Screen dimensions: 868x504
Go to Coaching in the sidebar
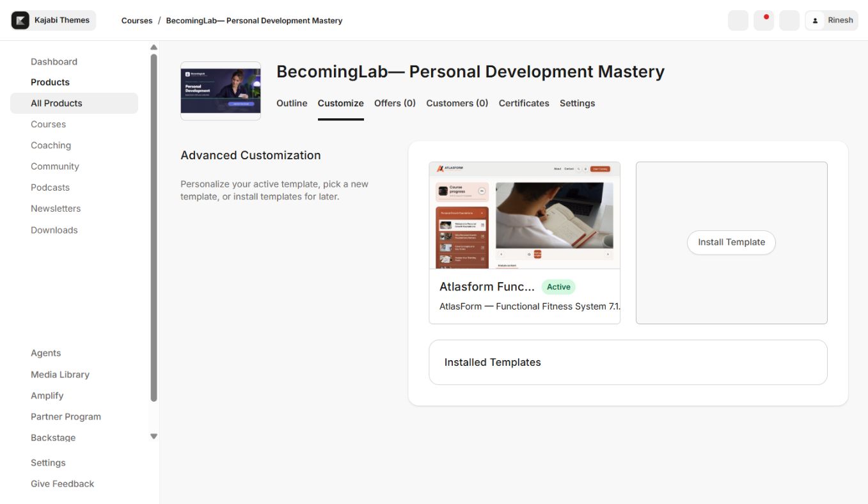[51, 145]
